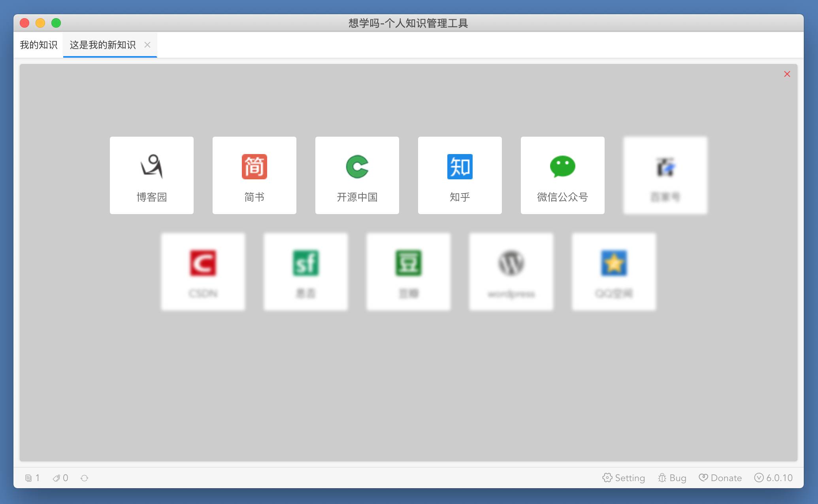
Task: Choose the 简书 (Jianshu) platform icon
Action: point(254,167)
